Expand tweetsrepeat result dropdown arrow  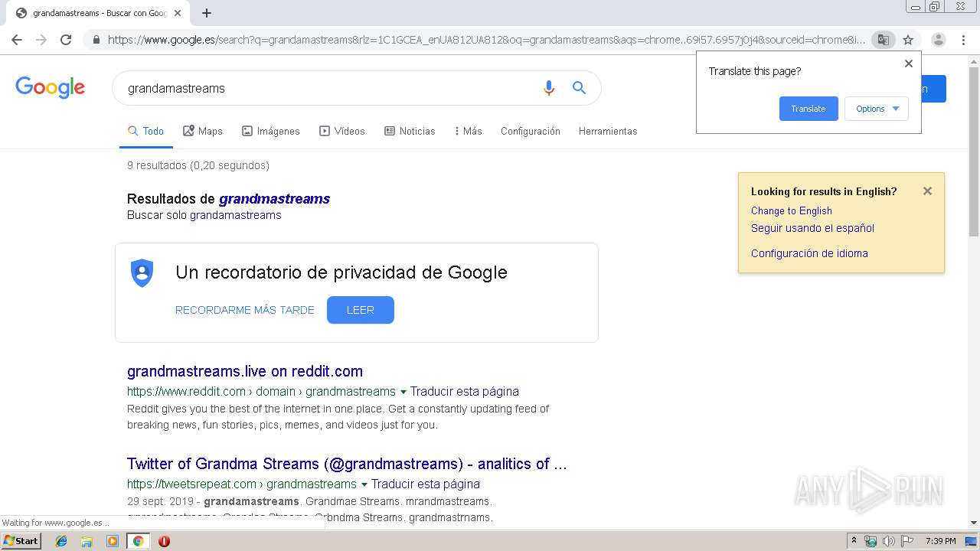(x=364, y=484)
